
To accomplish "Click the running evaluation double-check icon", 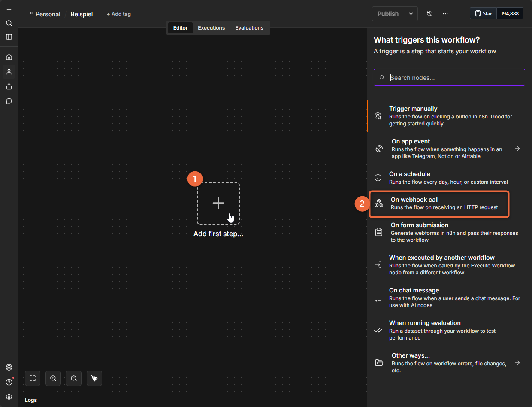I will 378,331.
